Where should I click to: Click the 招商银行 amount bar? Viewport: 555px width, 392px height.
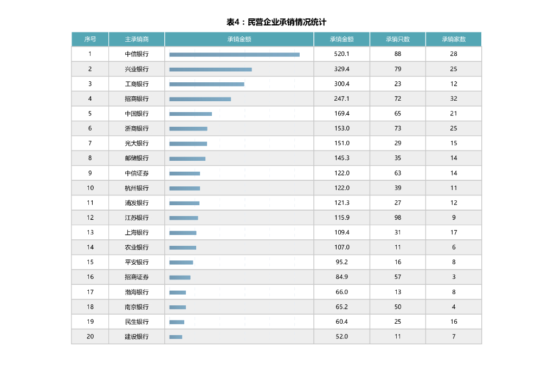pos(200,99)
